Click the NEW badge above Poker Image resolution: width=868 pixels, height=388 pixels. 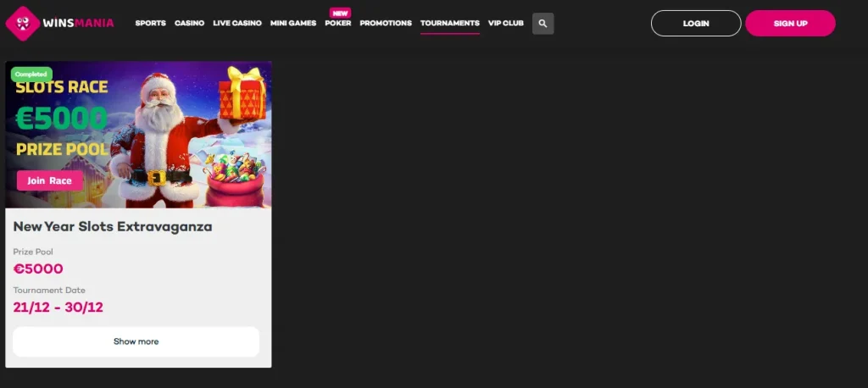tap(340, 13)
